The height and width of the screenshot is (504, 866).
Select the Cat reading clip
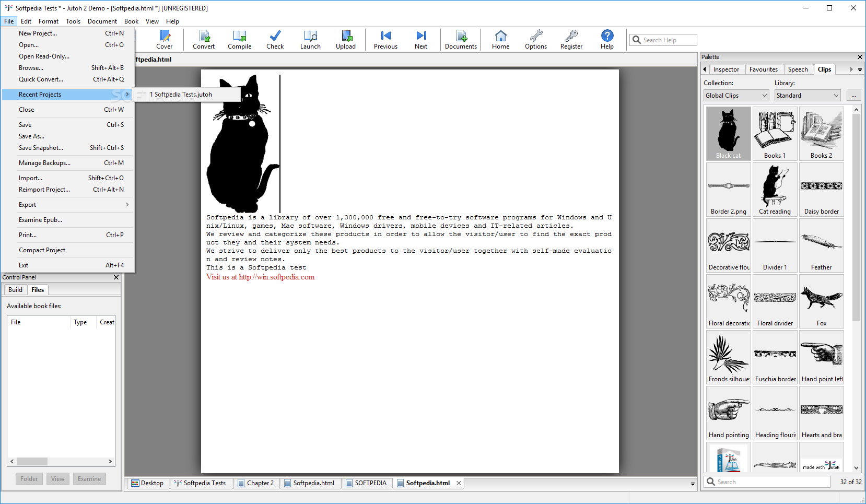coord(775,189)
